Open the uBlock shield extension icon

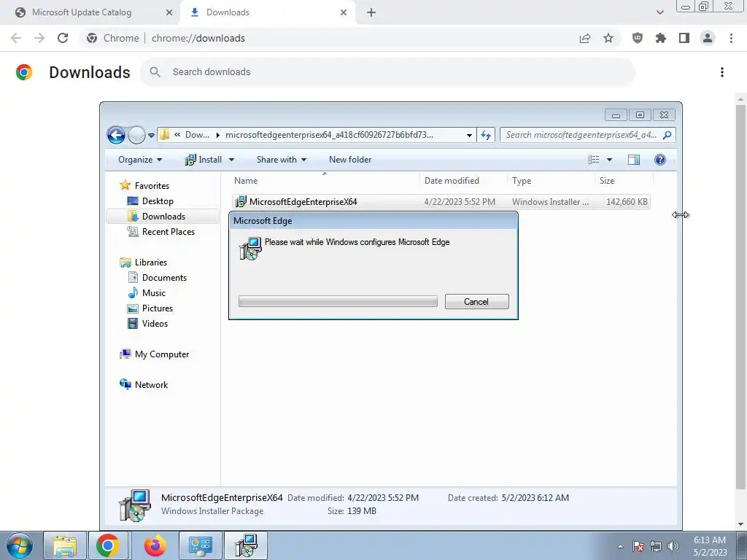(x=638, y=38)
